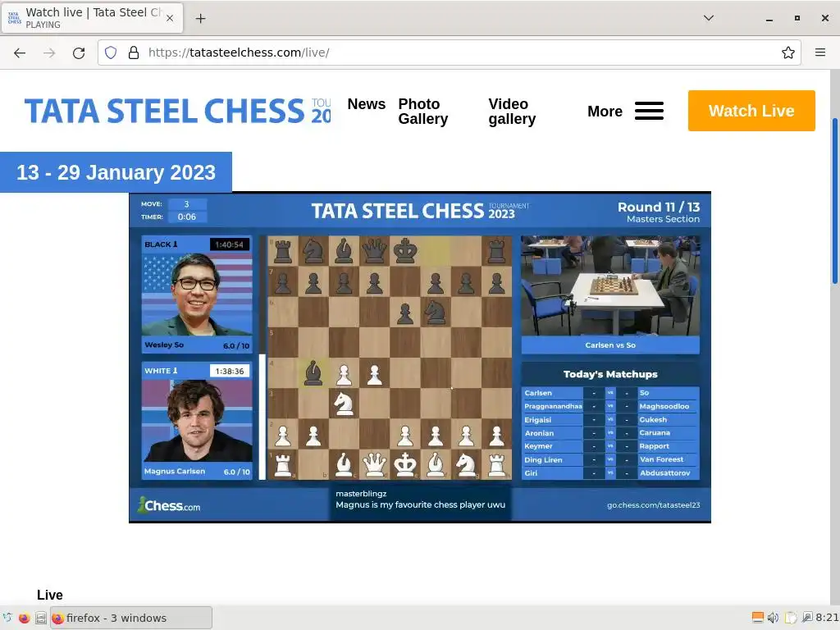Click the orange Watch Live button
This screenshot has height=630, width=840.
click(751, 111)
